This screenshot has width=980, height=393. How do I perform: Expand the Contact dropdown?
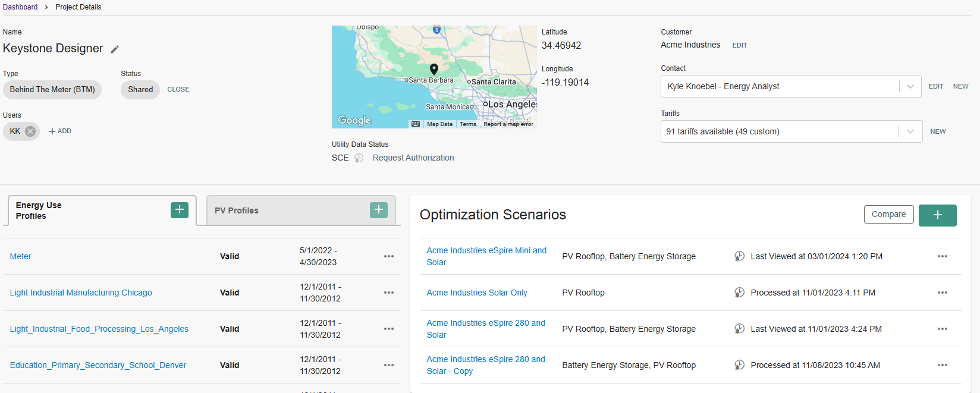click(x=910, y=86)
